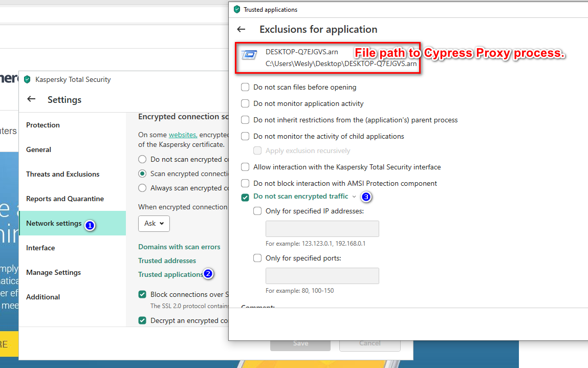588x368 pixels.
Task: Click the Encrypted connection scanning heading
Action: click(x=183, y=117)
